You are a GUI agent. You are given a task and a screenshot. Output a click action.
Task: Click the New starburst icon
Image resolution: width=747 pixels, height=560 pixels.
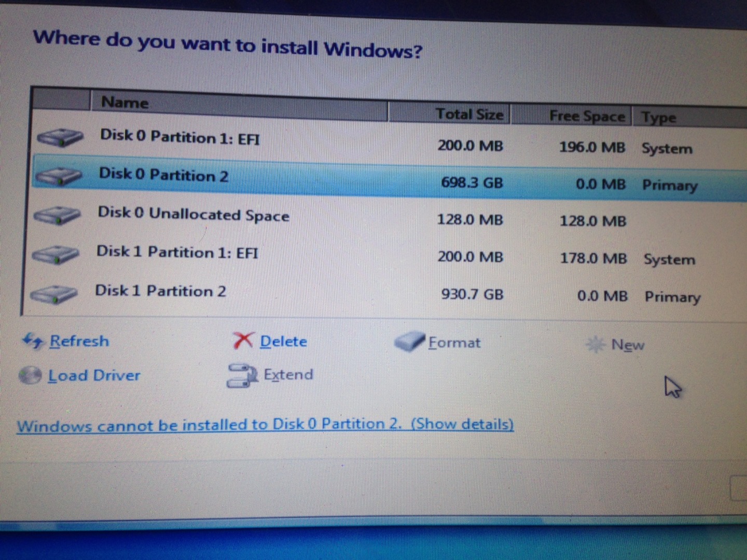(x=596, y=344)
